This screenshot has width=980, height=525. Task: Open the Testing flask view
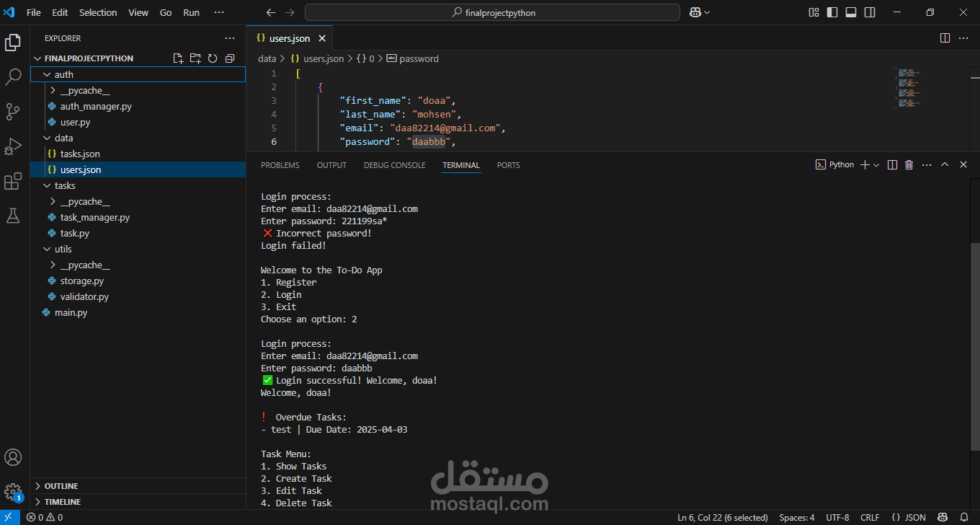coord(13,216)
